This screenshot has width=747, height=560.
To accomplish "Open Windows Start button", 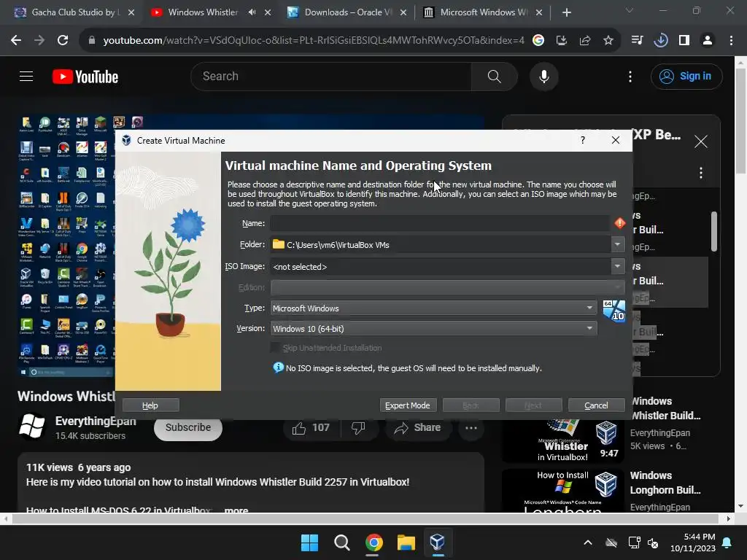I will (309, 542).
